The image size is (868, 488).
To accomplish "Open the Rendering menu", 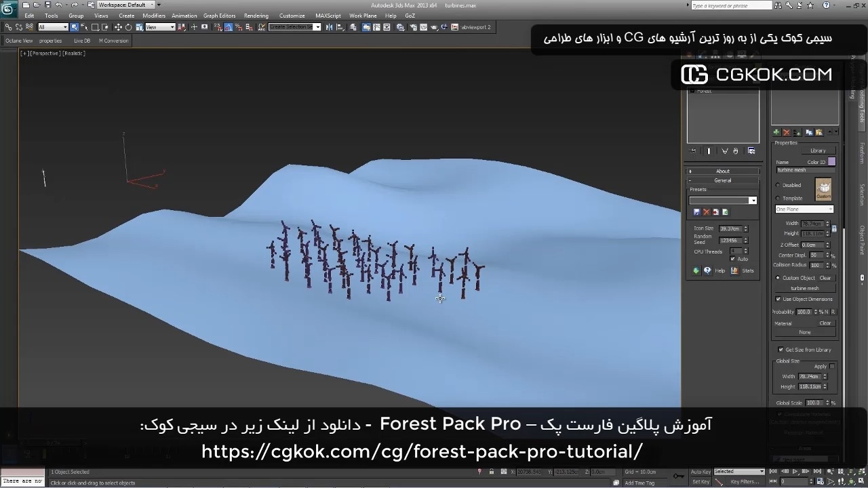I will click(256, 16).
